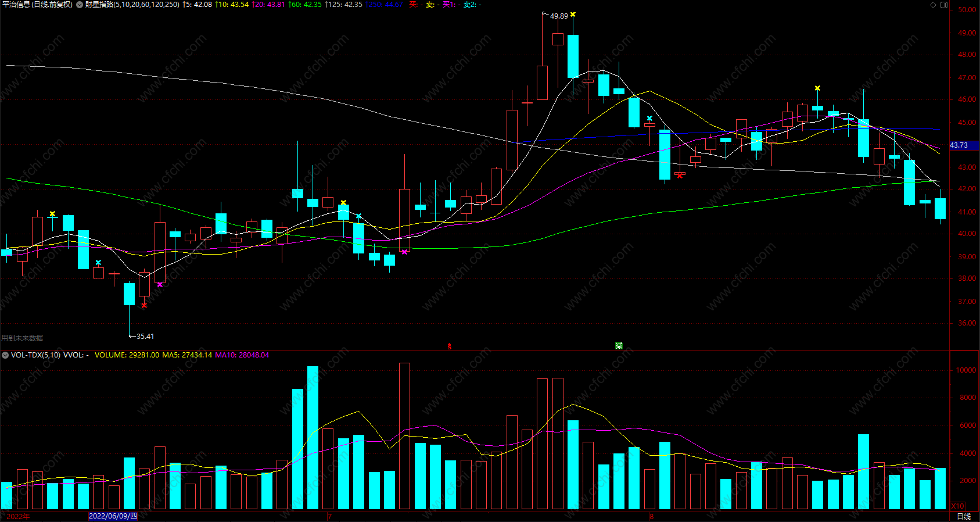Image resolution: width=980 pixels, height=522 pixels.
Task: Click the 49.89 high price label
Action: [559, 16]
